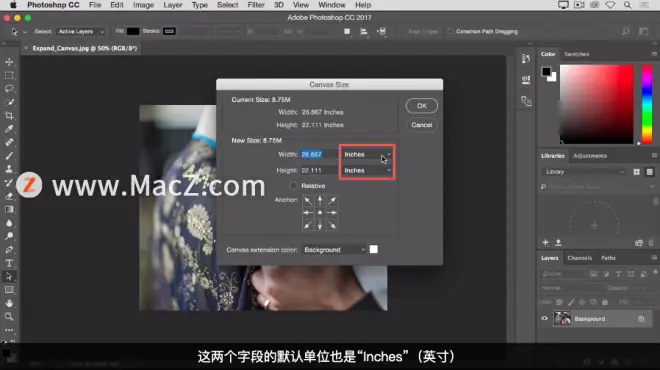Viewport: 660px width, 370px height.
Task: Cancel the Canvas Size dialog
Action: click(422, 125)
